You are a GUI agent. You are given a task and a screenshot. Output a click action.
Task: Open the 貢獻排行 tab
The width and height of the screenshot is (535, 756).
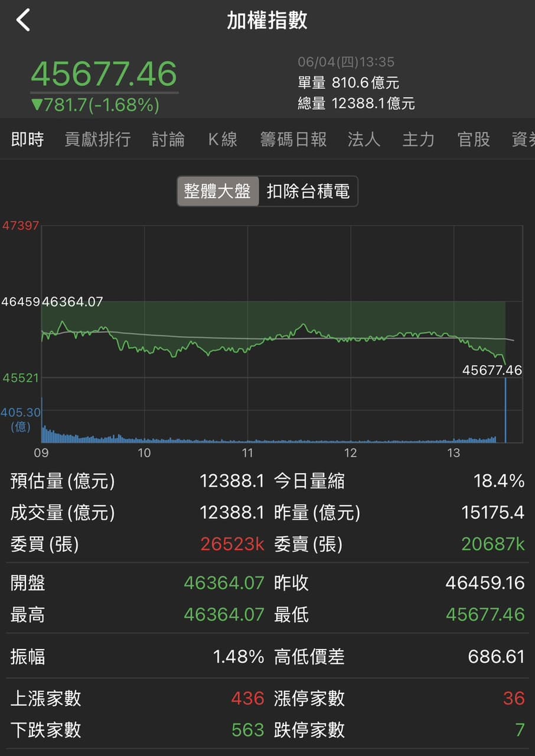97,139
